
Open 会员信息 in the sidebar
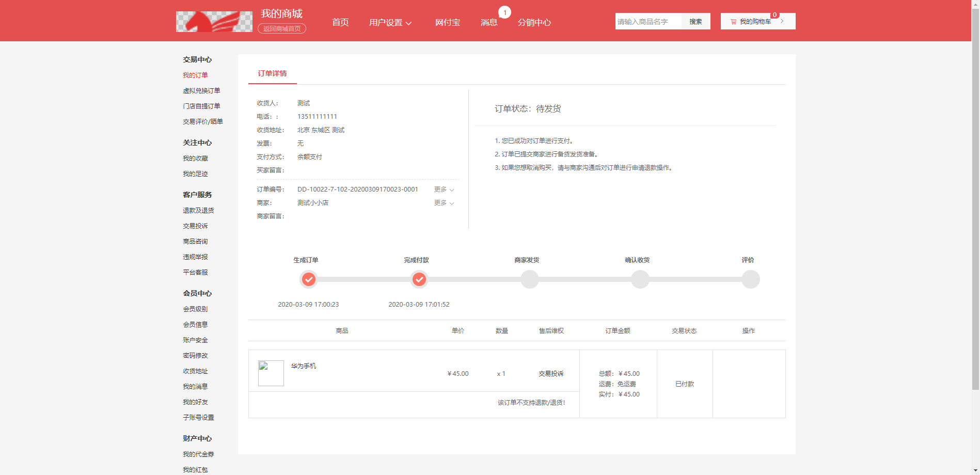(195, 325)
